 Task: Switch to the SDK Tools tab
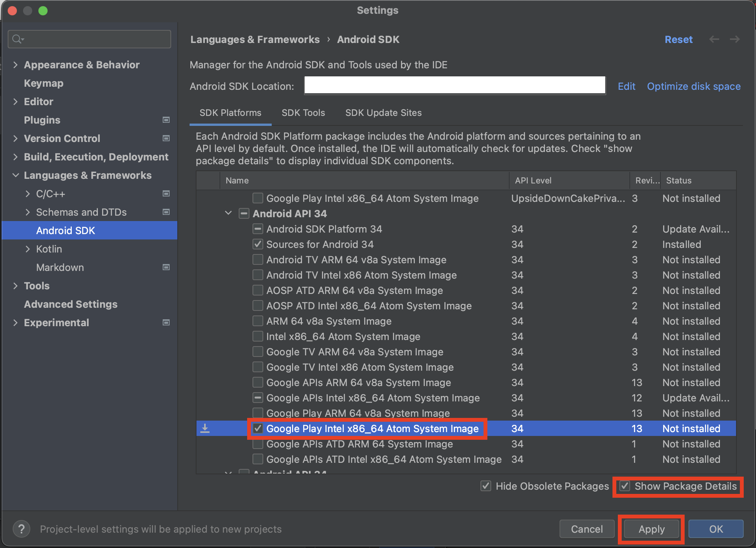click(x=303, y=113)
